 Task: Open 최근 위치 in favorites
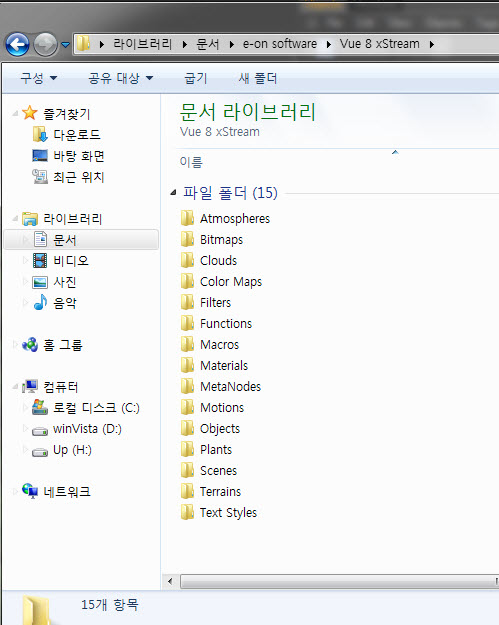point(79,177)
